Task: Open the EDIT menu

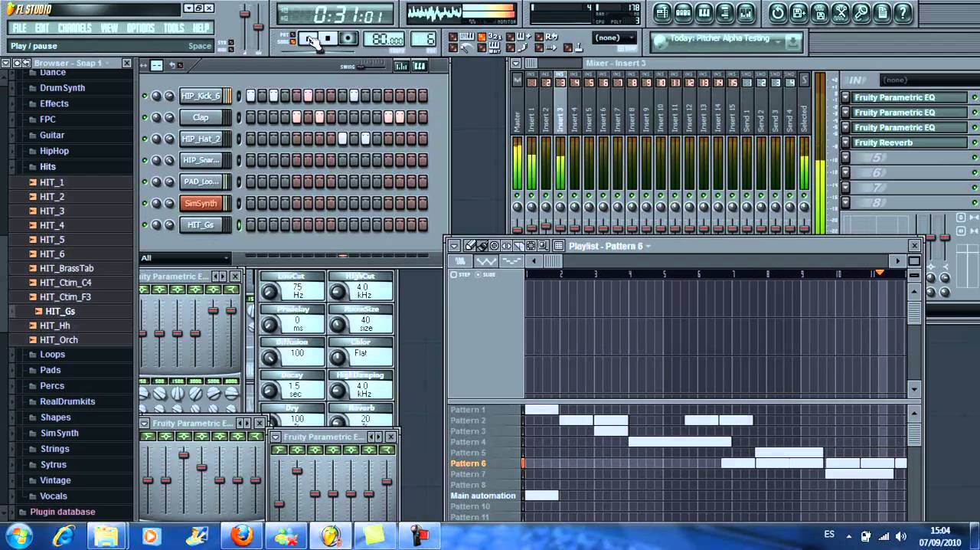Action: click(42, 28)
